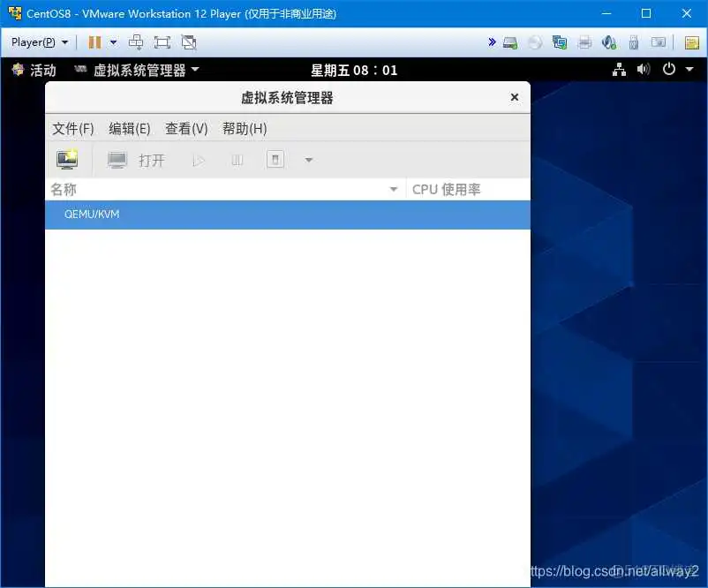Click the network adapter icon in VMware statusbar
Screen dimensions: 708x588
pos(559,41)
